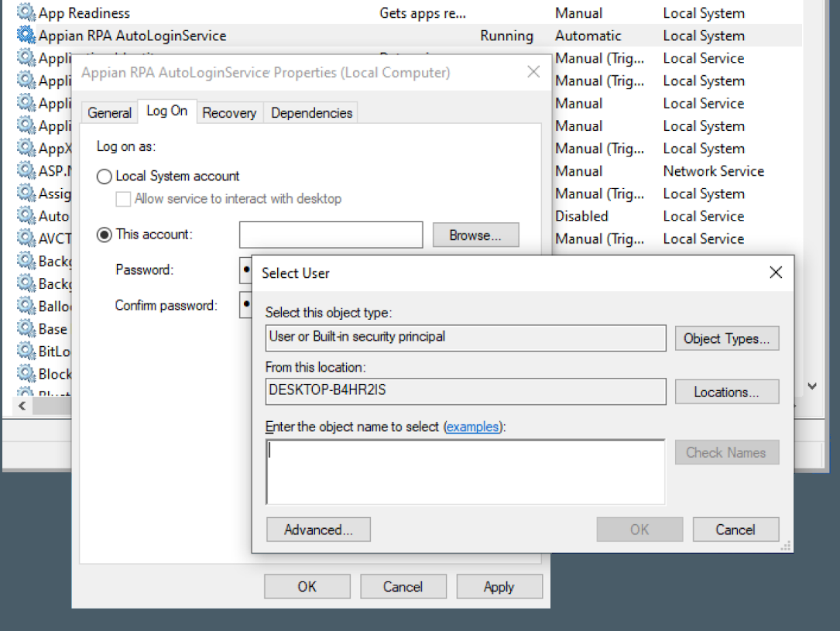Viewport: 840px width, 631px height.
Task: Click OK in Select User dialog
Action: 639,530
